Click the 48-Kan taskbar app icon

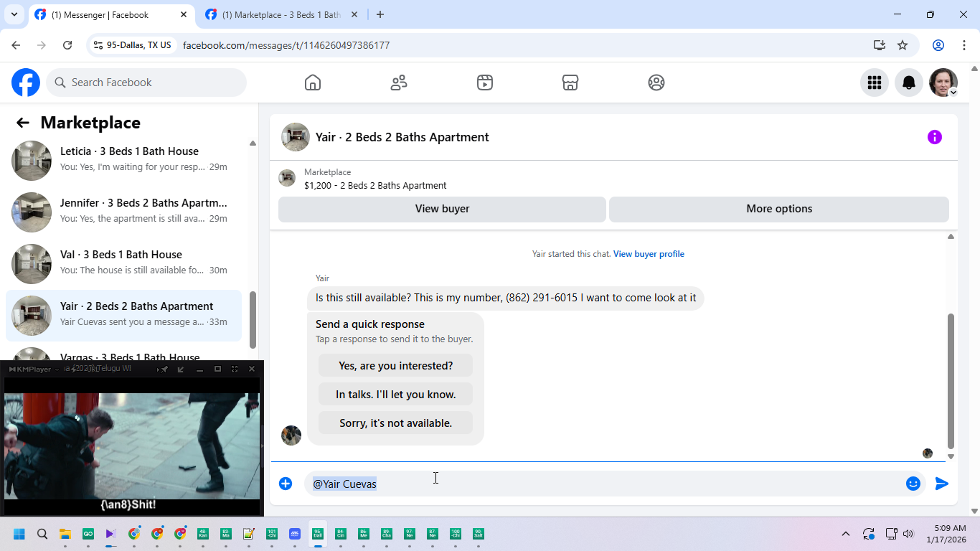click(x=203, y=534)
